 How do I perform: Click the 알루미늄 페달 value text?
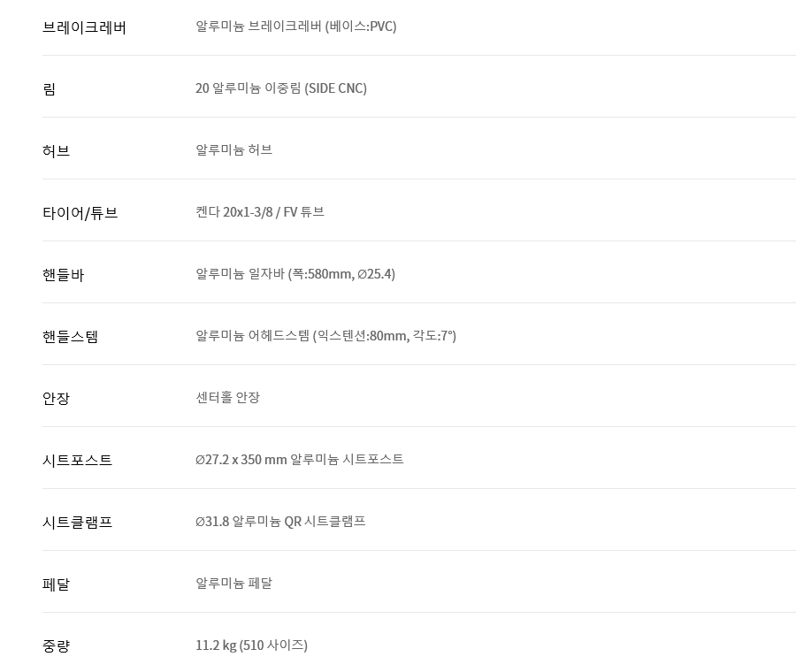tap(233, 584)
